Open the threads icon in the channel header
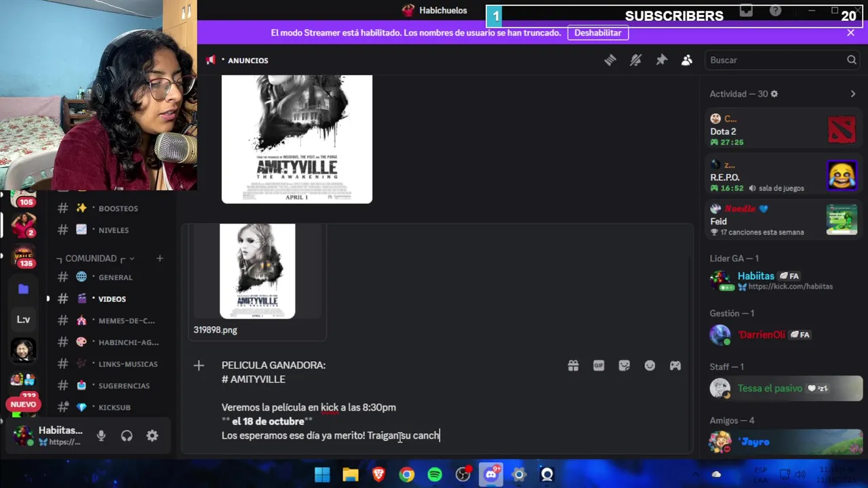This screenshot has width=868, height=488. point(610,60)
